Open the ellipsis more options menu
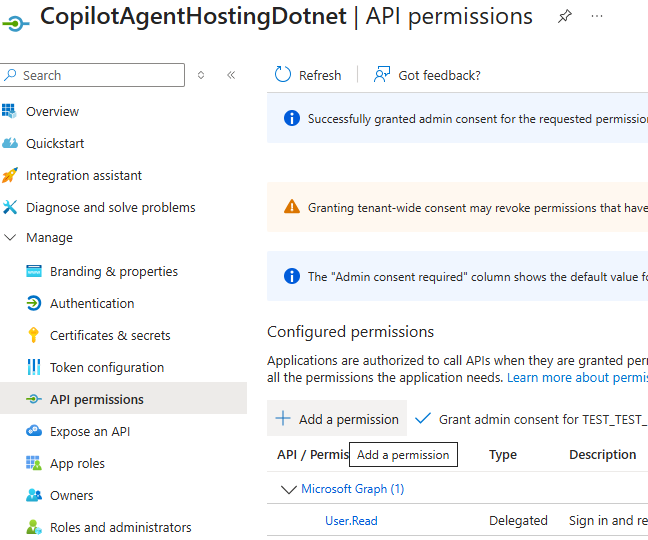Viewport: 648px width, 540px height. [597, 16]
